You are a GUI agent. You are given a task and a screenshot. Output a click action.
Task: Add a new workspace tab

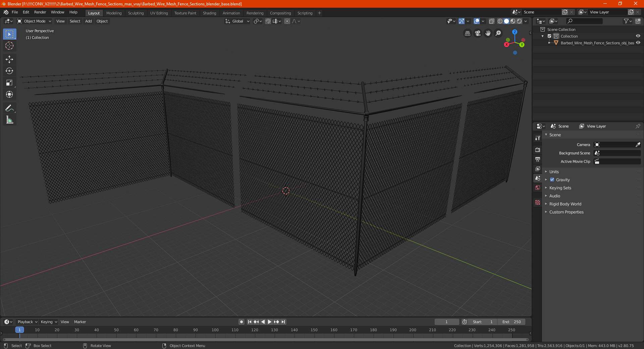click(319, 13)
